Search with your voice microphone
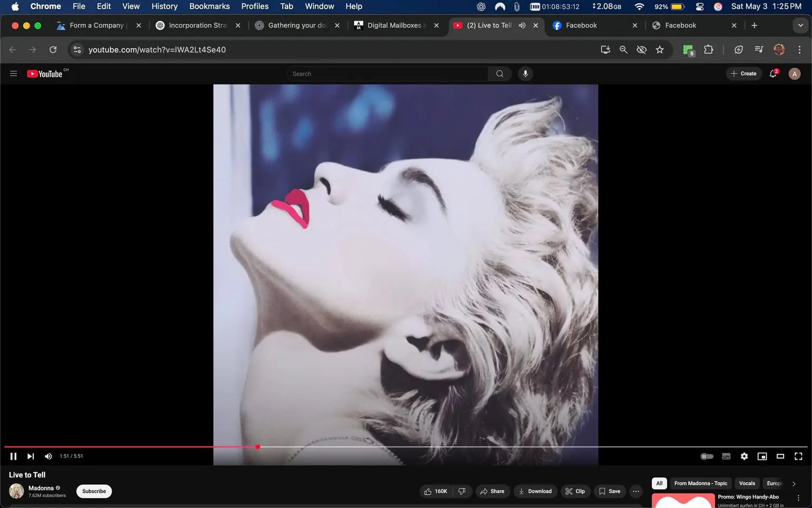 coord(525,74)
